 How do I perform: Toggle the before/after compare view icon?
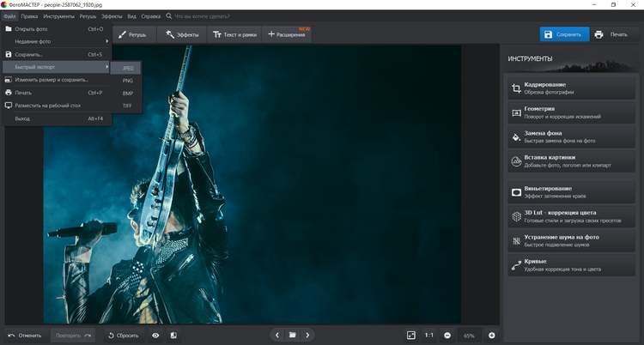pyautogui.click(x=173, y=335)
